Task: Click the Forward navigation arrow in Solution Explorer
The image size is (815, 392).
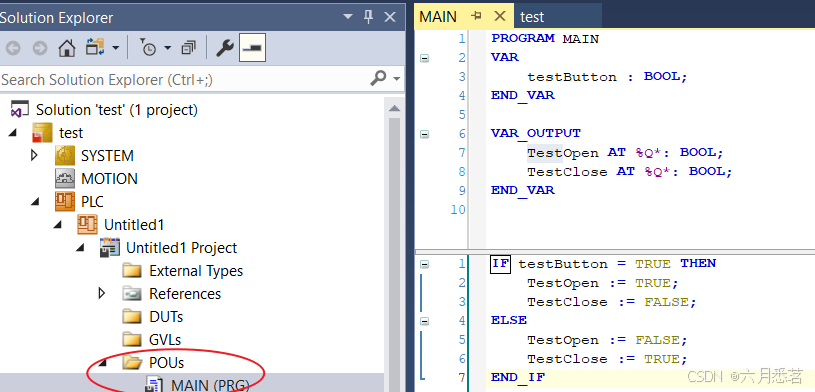Action: pos(40,48)
